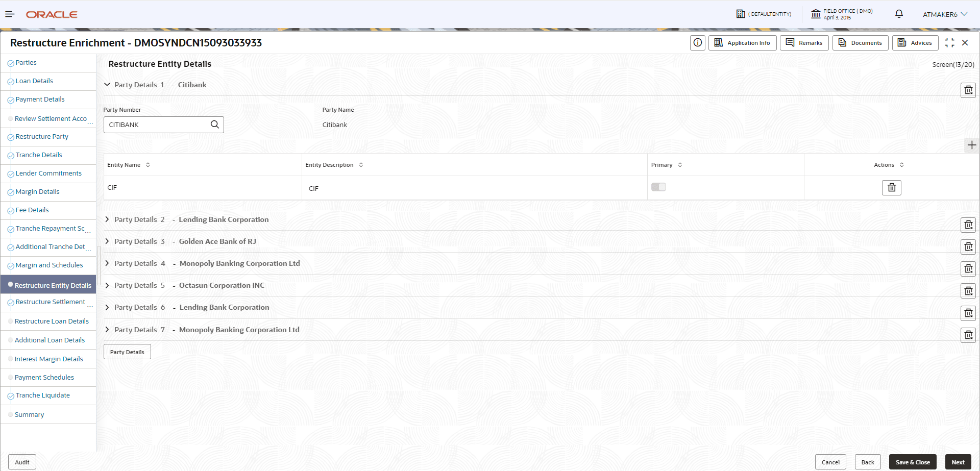
Task: Toggle fullscreen view of the screen
Action: point(949,43)
